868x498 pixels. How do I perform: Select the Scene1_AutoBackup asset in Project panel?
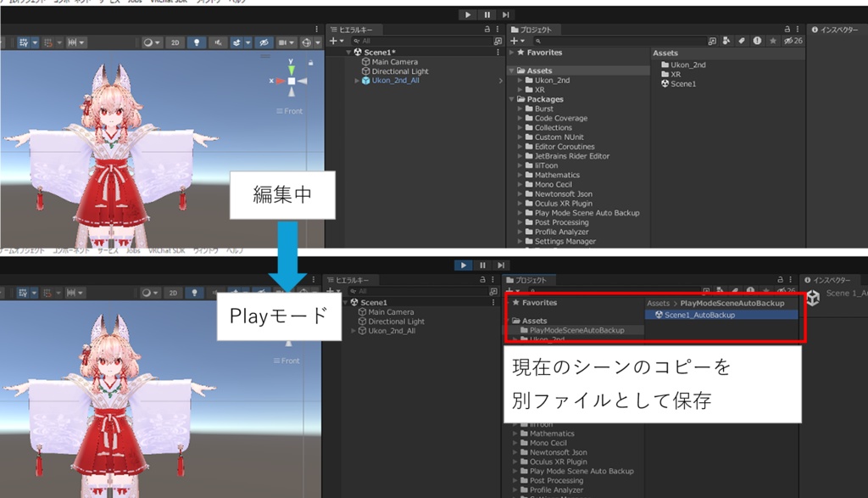(699, 315)
